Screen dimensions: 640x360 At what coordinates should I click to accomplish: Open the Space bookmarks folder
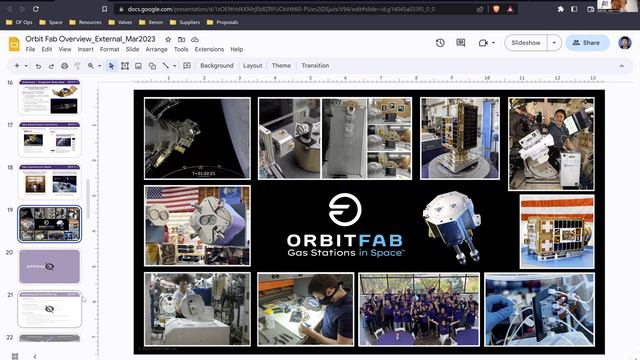coord(51,22)
